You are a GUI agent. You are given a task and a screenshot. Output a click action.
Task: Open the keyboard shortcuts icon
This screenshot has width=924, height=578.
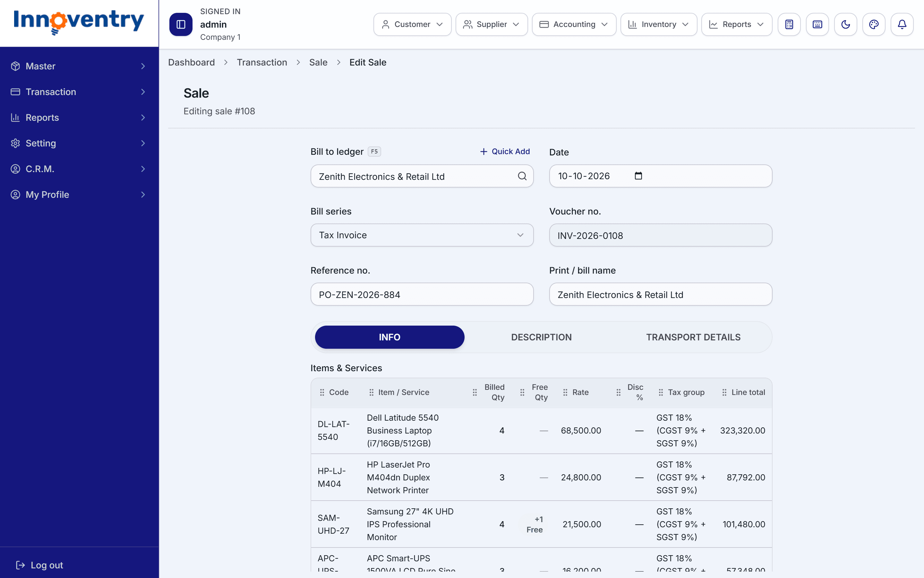point(817,24)
